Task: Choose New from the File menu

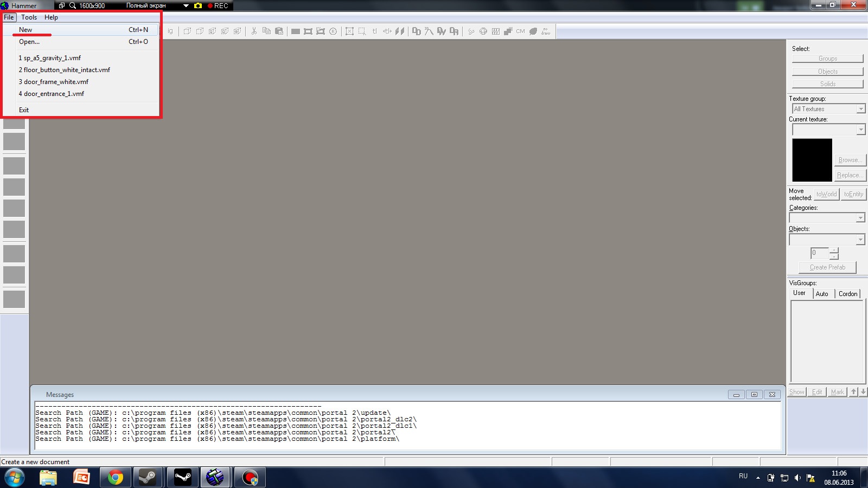Action: [81, 30]
